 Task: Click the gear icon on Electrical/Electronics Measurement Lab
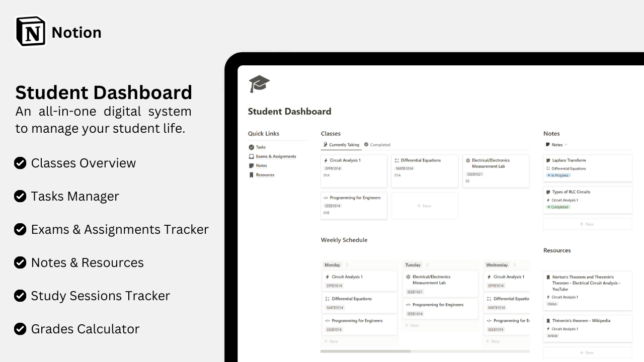pyautogui.click(x=468, y=160)
